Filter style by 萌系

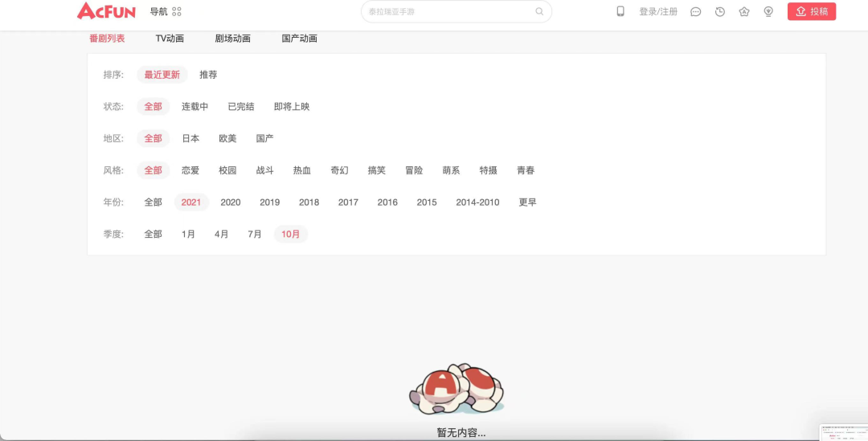click(451, 170)
